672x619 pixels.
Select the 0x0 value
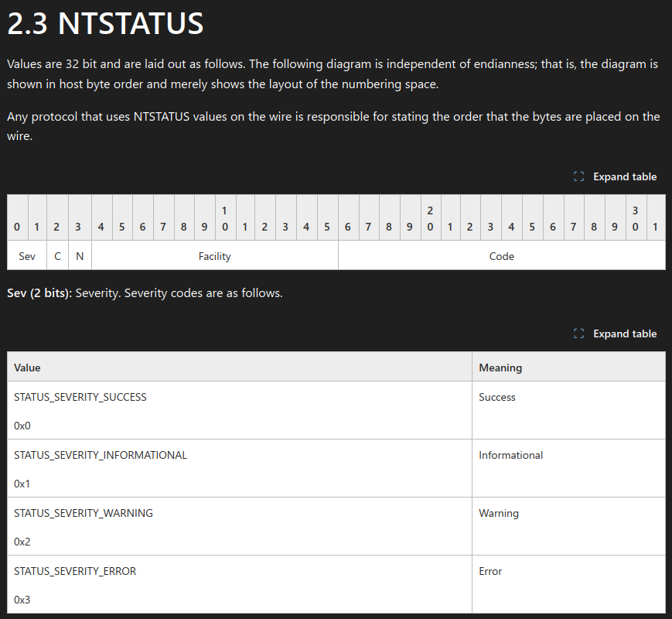click(22, 426)
